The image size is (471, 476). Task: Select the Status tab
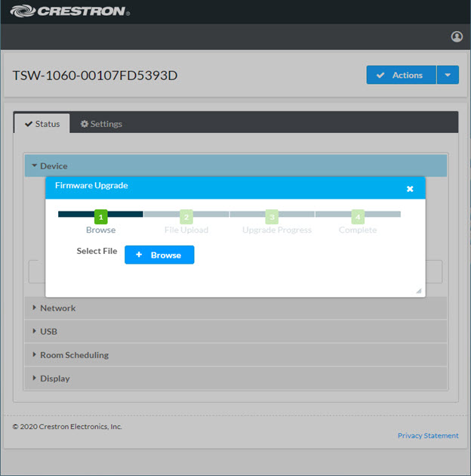42,124
